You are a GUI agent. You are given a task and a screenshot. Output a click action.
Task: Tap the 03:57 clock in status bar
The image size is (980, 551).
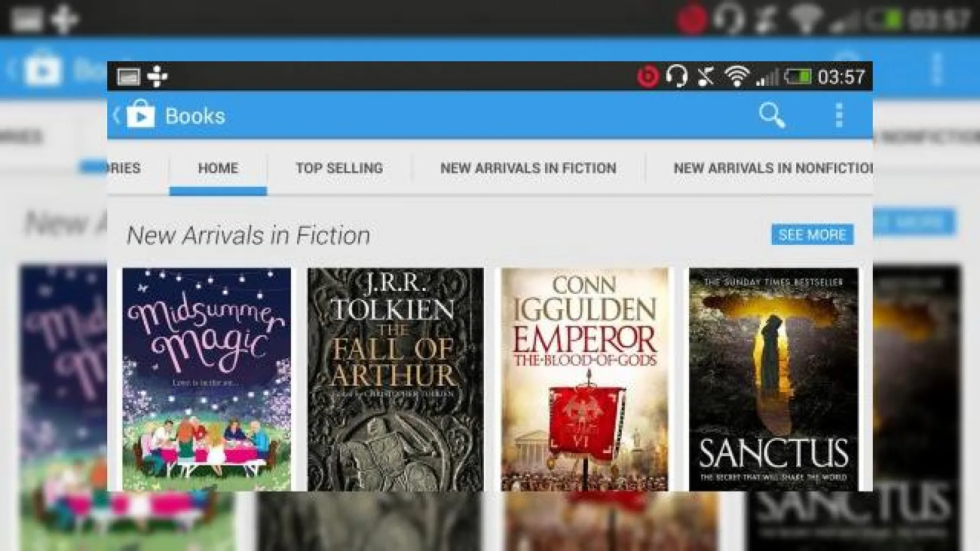(841, 77)
